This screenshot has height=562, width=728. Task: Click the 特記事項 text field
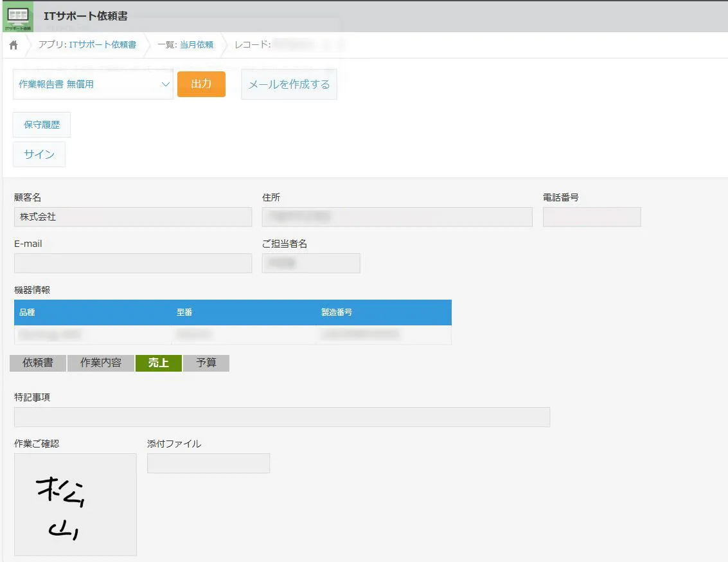point(281,417)
